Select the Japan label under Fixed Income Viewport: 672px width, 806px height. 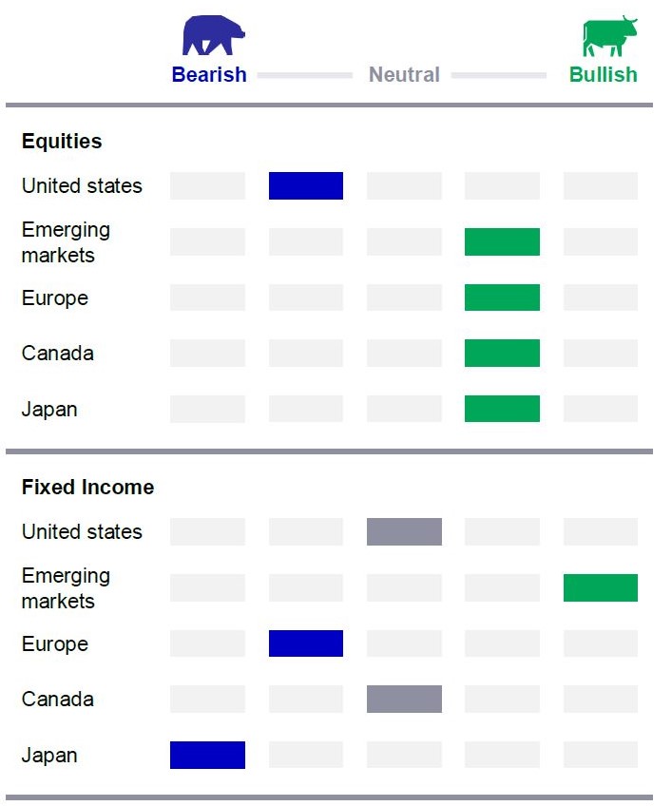49,756
